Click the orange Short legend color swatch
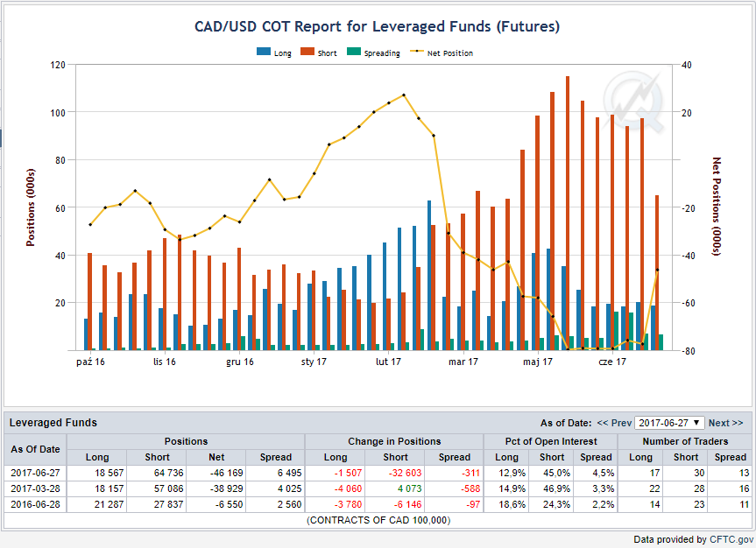756x548 pixels. tap(307, 52)
